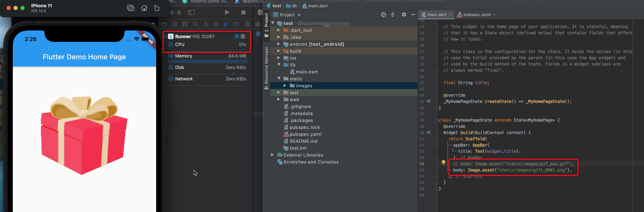Image resolution: width=644 pixels, height=212 pixels.
Task: Open the Project panel settings gear
Action: tap(404, 15)
